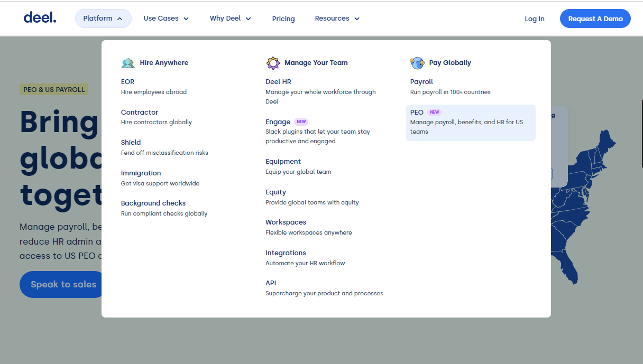Open the Background checks page

pyautogui.click(x=153, y=203)
